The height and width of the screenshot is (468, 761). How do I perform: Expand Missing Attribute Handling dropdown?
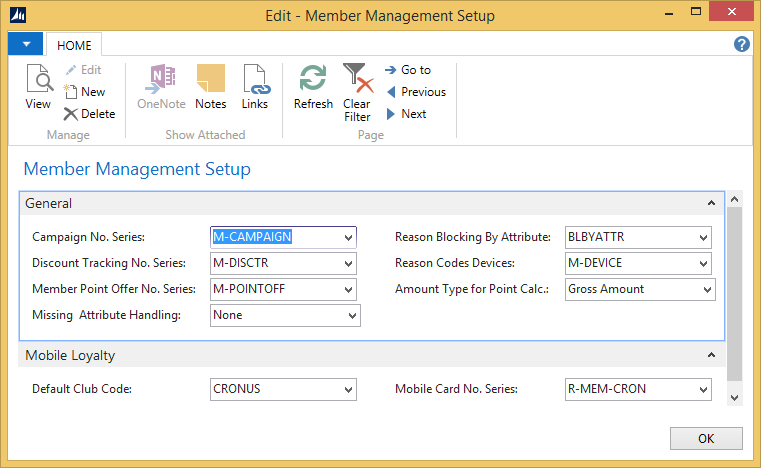click(x=352, y=316)
